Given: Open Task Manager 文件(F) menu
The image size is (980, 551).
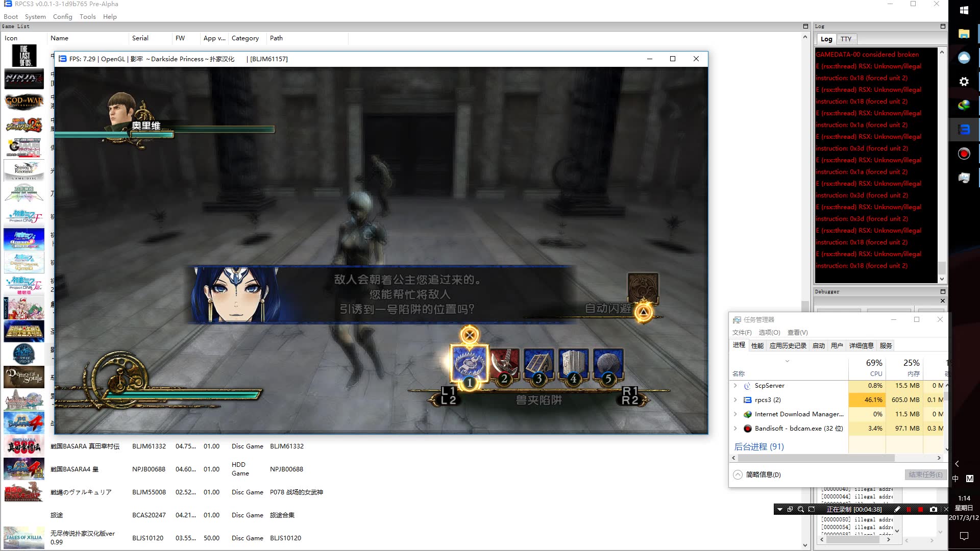Looking at the screenshot, I should 742,332.
